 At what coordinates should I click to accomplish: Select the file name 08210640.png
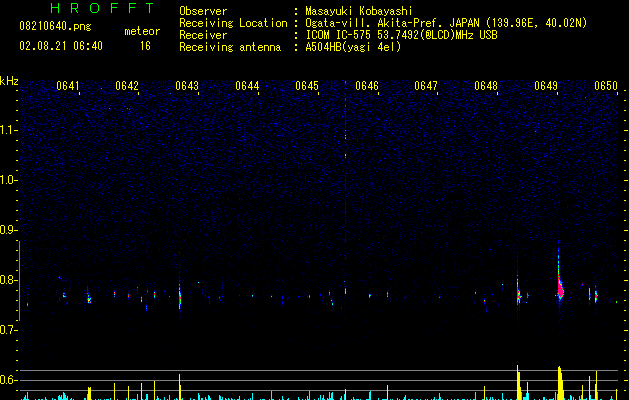tap(55, 27)
